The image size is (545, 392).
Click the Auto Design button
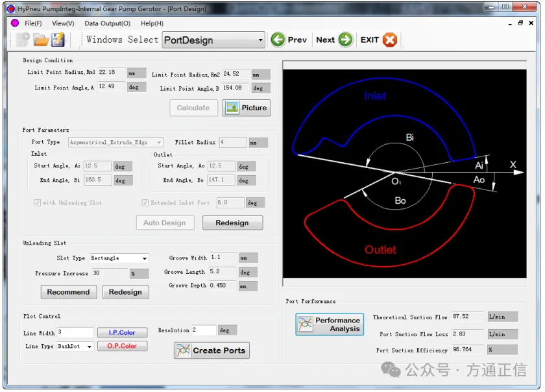(165, 223)
